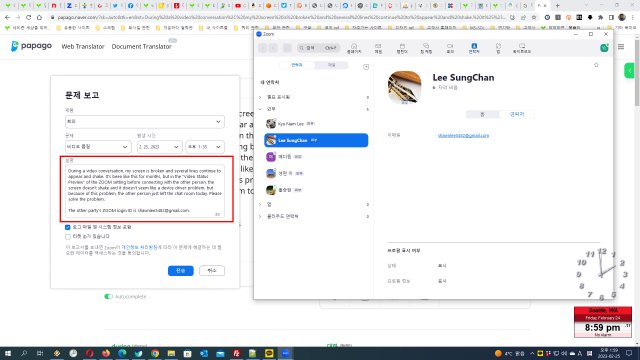Click the blue send button in report dialog
The width and height of the screenshot is (640, 360).
[180, 271]
